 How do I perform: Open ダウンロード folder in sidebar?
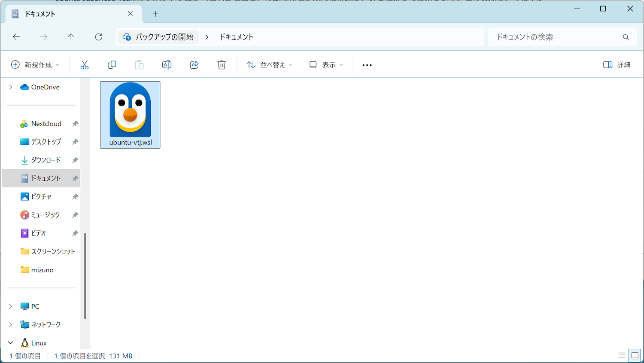point(46,160)
